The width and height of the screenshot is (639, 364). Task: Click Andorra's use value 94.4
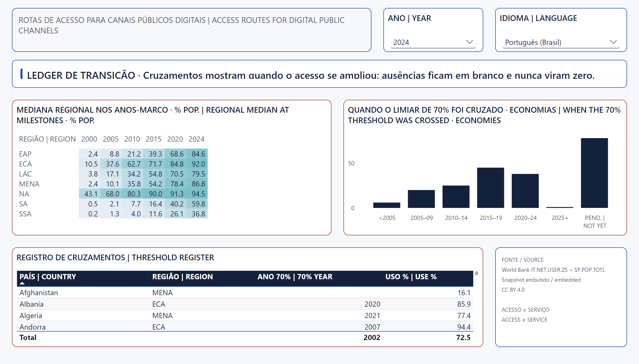pos(464,327)
